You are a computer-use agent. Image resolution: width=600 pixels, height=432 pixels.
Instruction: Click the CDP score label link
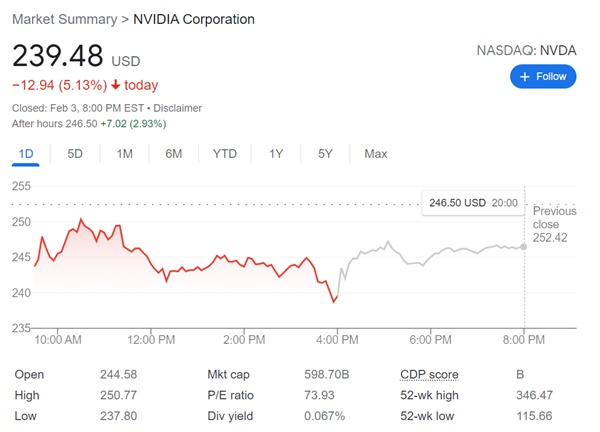429,375
